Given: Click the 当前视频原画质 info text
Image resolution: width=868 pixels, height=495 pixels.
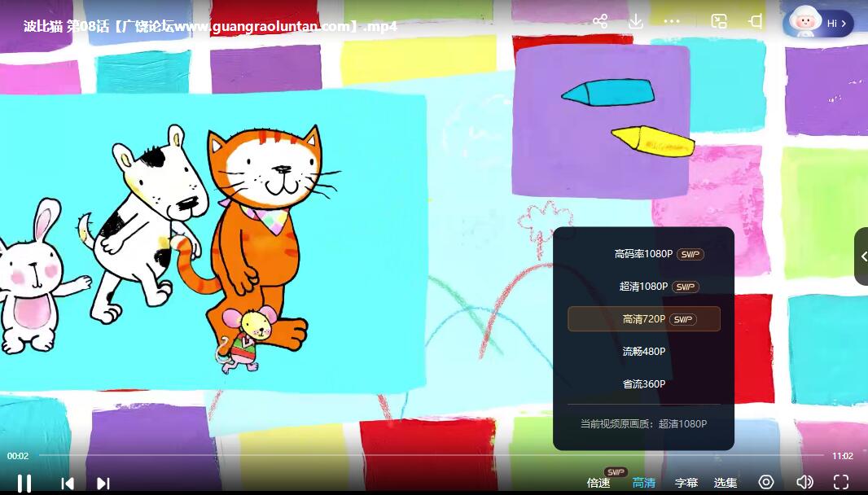Looking at the screenshot, I should point(644,423).
